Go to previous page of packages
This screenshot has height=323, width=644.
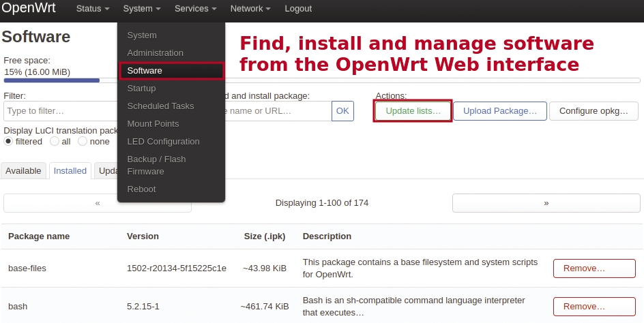98,203
